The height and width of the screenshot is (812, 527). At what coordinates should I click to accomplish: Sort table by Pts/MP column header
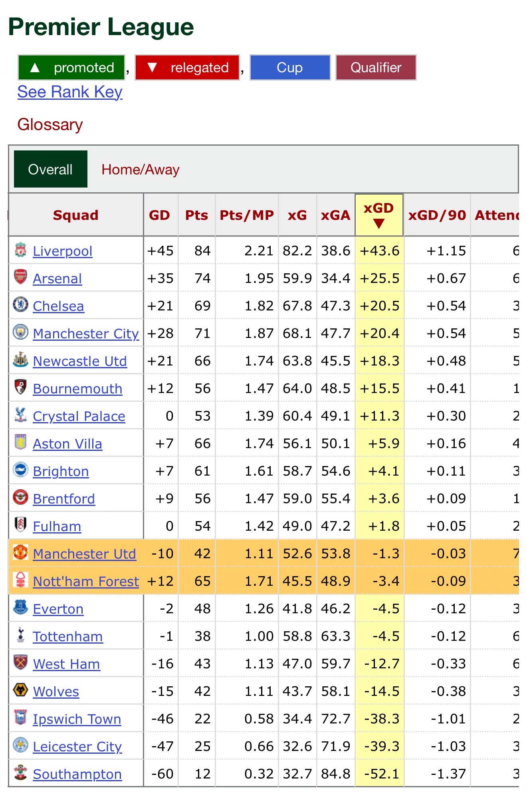(247, 215)
